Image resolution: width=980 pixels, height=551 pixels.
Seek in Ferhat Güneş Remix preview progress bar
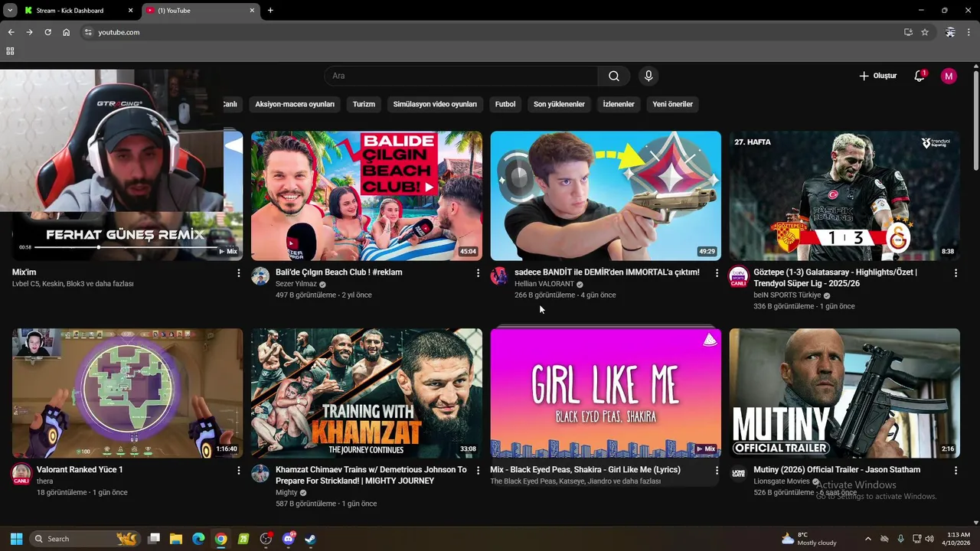coord(126,247)
